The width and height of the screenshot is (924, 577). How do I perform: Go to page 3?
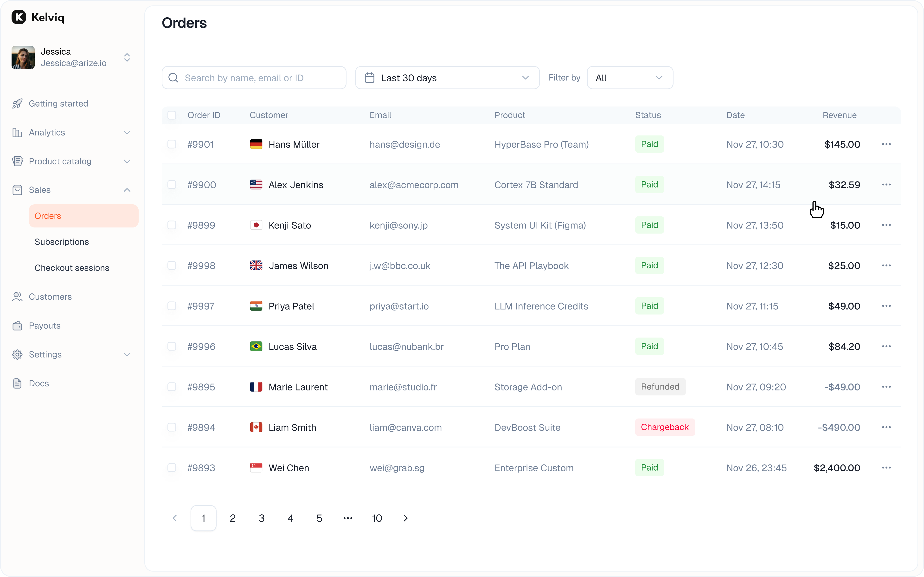pos(262,518)
